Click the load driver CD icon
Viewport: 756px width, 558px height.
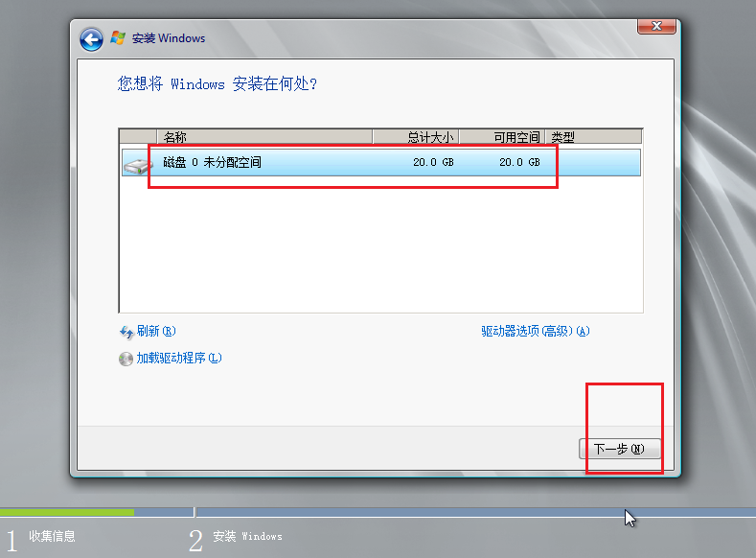pyautogui.click(x=126, y=359)
